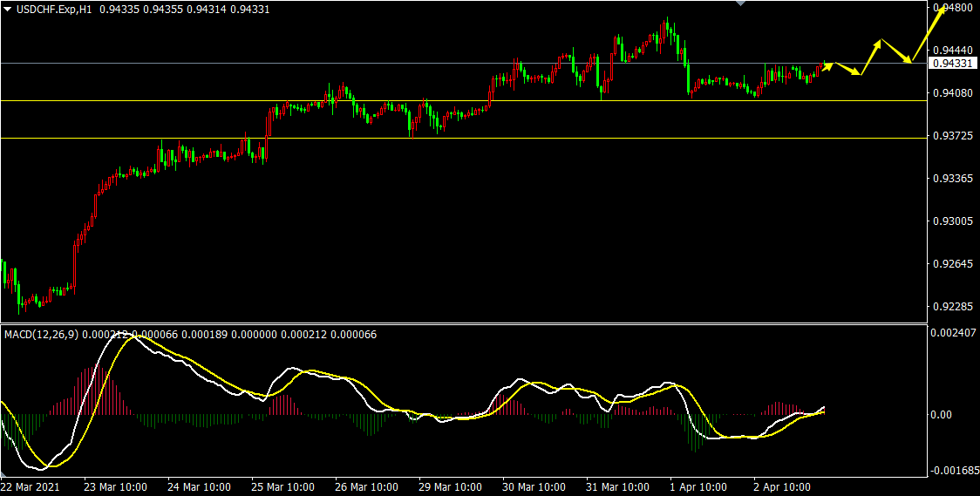The width and height of the screenshot is (980, 496).
Task: Click the 2 Apr 10:00 time label
Action: tap(783, 486)
